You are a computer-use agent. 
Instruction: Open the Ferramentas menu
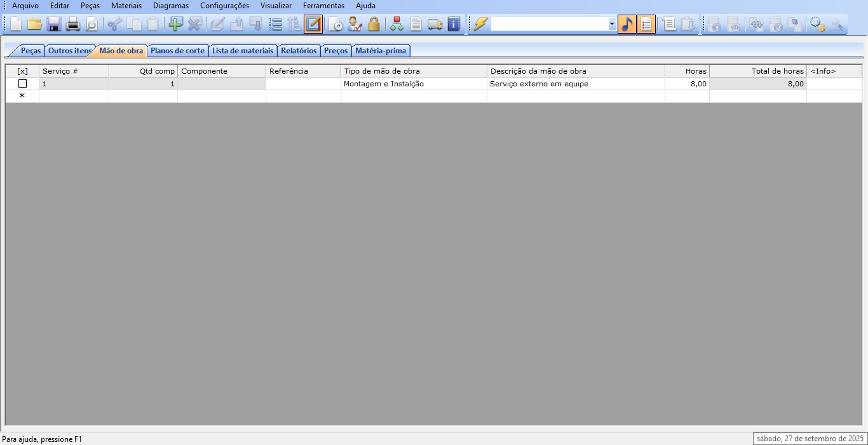323,6
